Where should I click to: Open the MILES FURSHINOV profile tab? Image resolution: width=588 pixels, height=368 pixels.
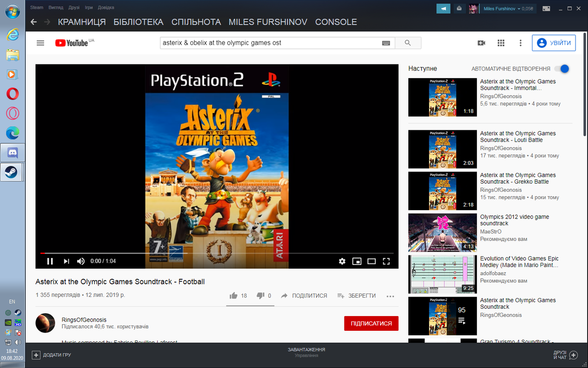pyautogui.click(x=268, y=22)
